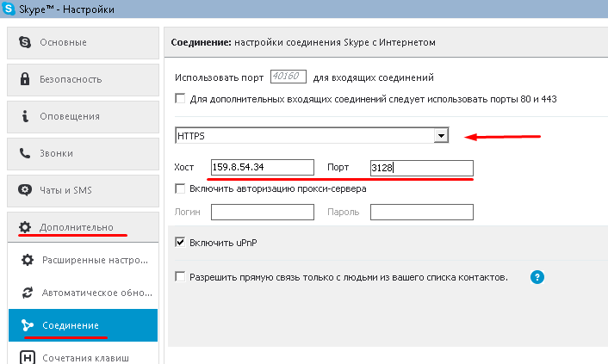The image size is (608, 364).
Task: Click the Логин label
Action: 187,212
